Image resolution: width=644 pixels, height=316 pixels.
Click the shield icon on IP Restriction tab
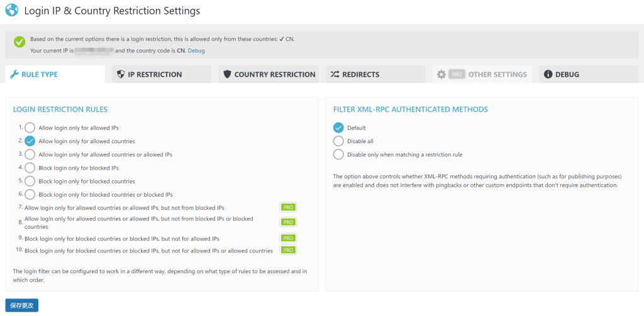[x=121, y=74]
